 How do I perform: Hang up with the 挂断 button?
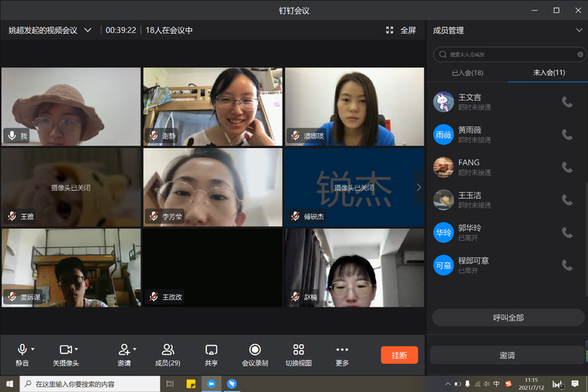[399, 355]
